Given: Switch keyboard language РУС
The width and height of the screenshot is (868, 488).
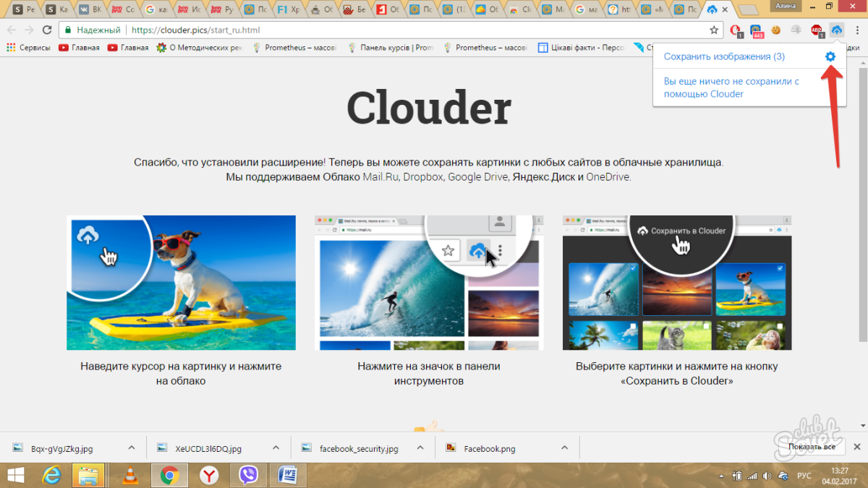Looking at the screenshot, I should [x=803, y=476].
